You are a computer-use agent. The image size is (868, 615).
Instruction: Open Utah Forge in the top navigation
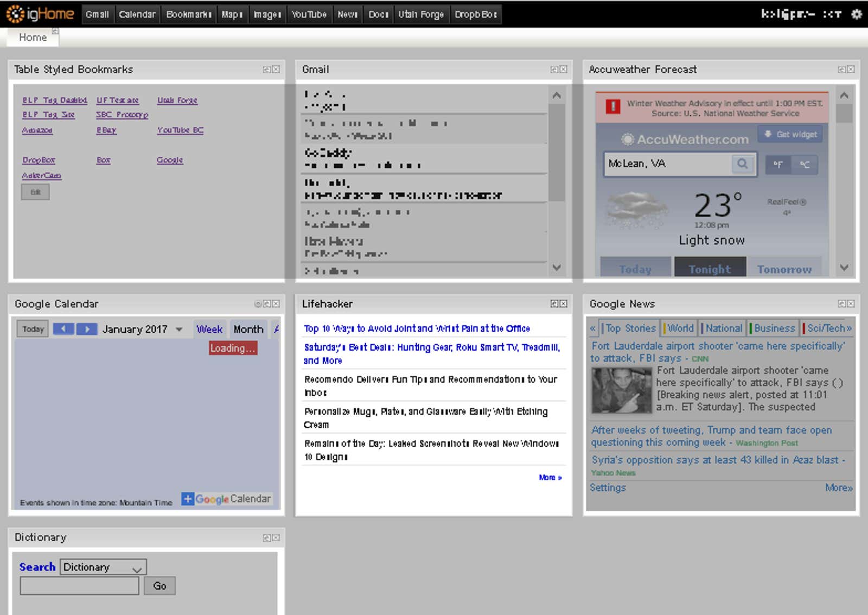pyautogui.click(x=421, y=15)
